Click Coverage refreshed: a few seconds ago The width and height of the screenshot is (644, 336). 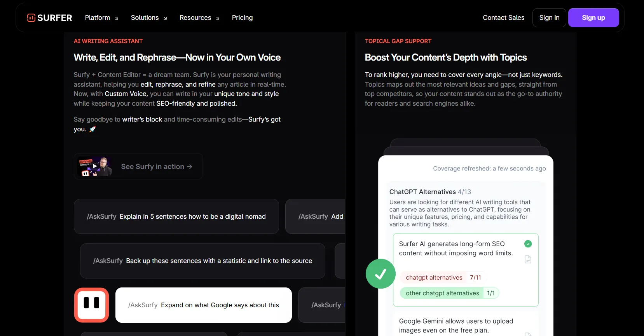[x=489, y=169]
